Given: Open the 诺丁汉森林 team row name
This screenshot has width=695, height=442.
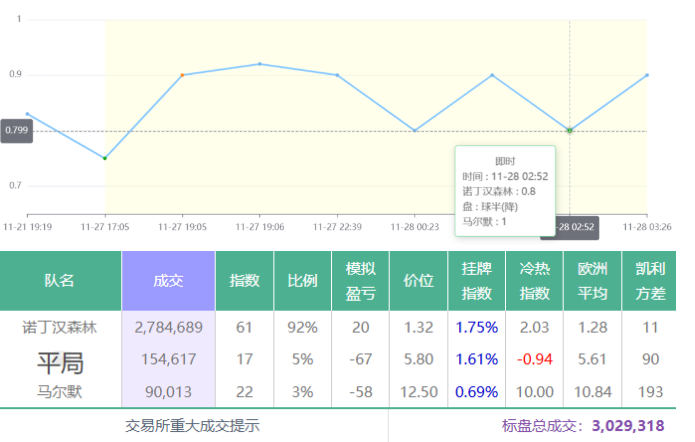Looking at the screenshot, I should tap(60, 327).
